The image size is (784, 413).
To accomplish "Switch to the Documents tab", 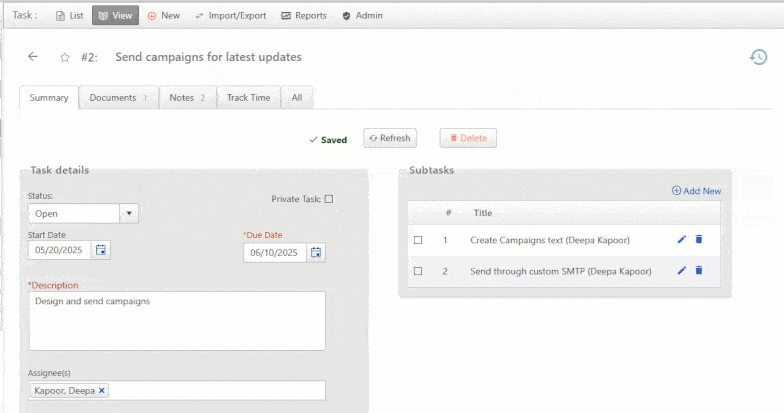I will 118,98.
